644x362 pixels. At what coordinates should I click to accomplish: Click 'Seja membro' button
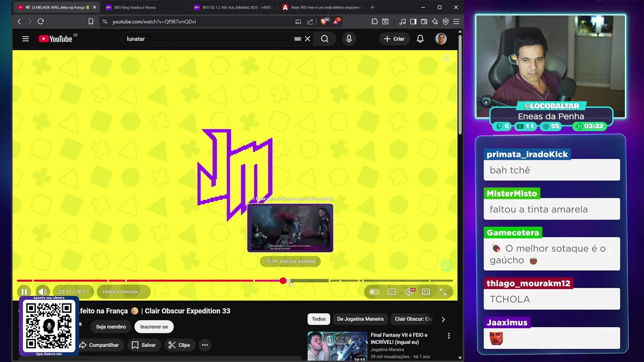pos(111,327)
